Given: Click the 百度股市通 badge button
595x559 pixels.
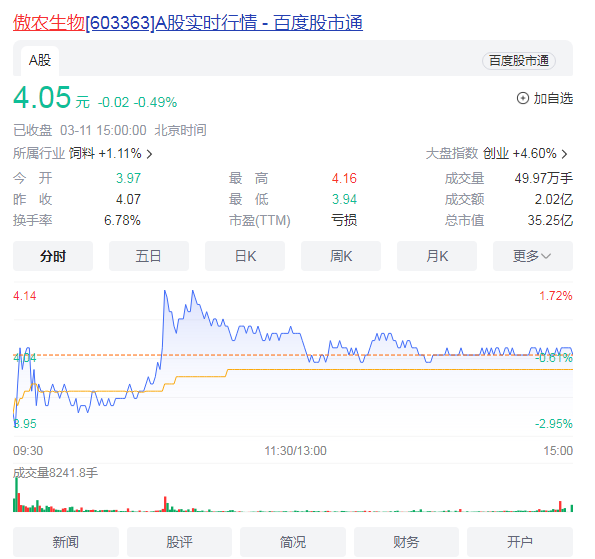Looking at the screenshot, I should [519, 61].
